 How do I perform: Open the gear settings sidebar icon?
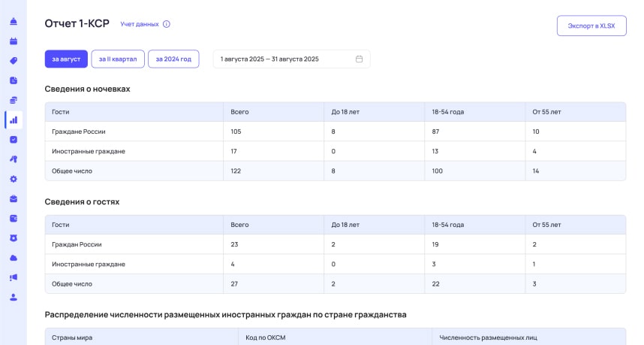14,179
